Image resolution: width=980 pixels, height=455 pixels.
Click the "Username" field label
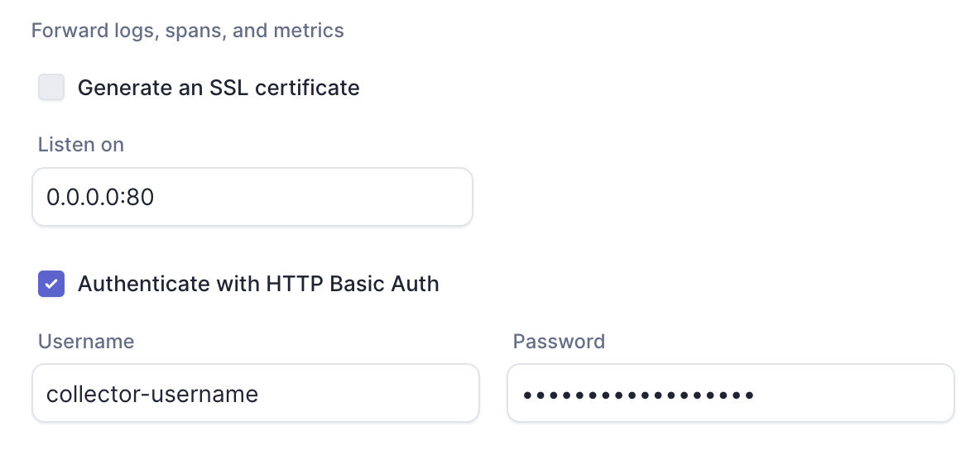pyautogui.click(x=86, y=341)
